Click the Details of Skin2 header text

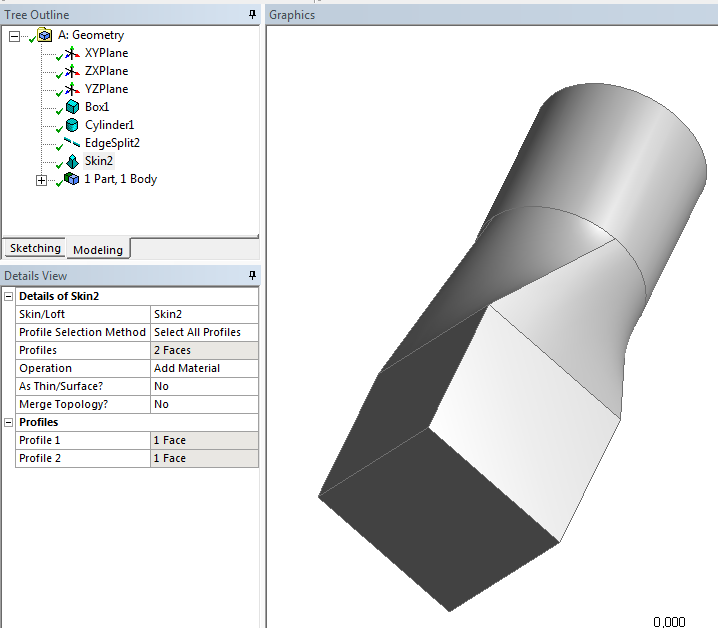[59, 296]
